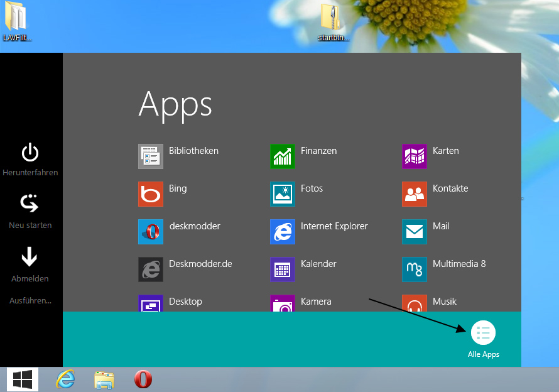Image resolution: width=559 pixels, height=392 pixels.
Task: Click the Mail label text
Action: 442,226
